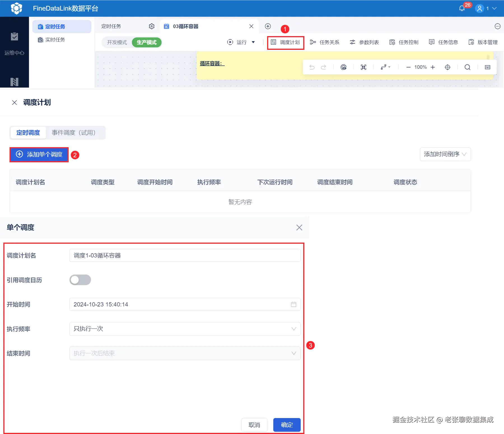Open 任务信息 from the toolbar
This screenshot has height=434, width=504.
[443, 42]
